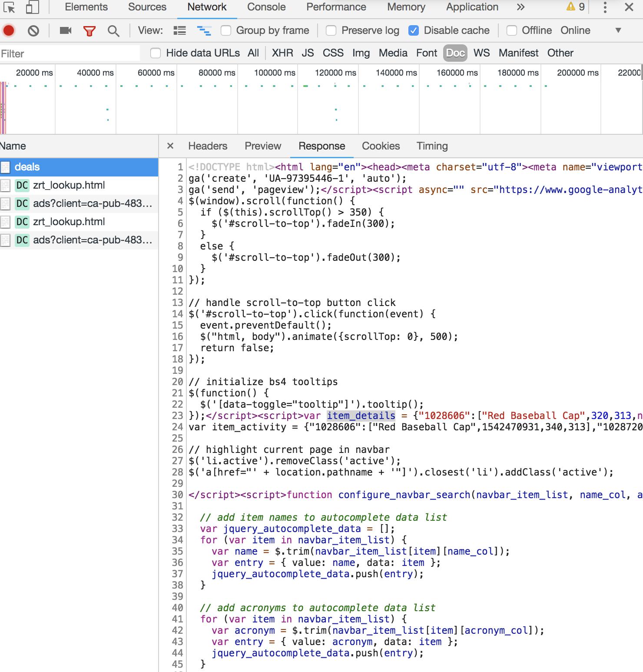Close DevTools with the top-right X

[x=629, y=7]
